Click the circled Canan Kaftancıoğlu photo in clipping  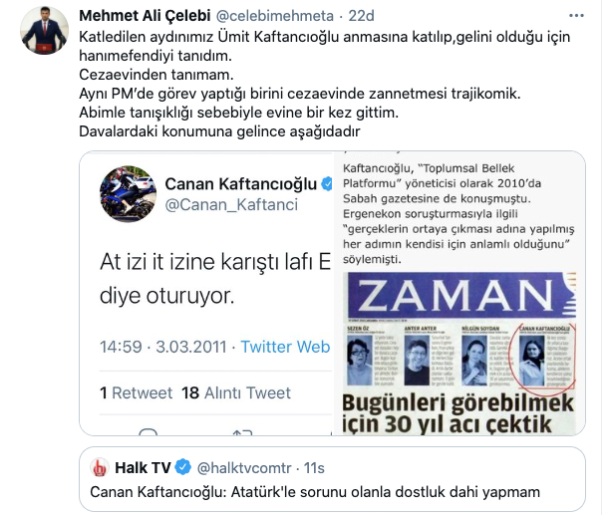(532, 361)
